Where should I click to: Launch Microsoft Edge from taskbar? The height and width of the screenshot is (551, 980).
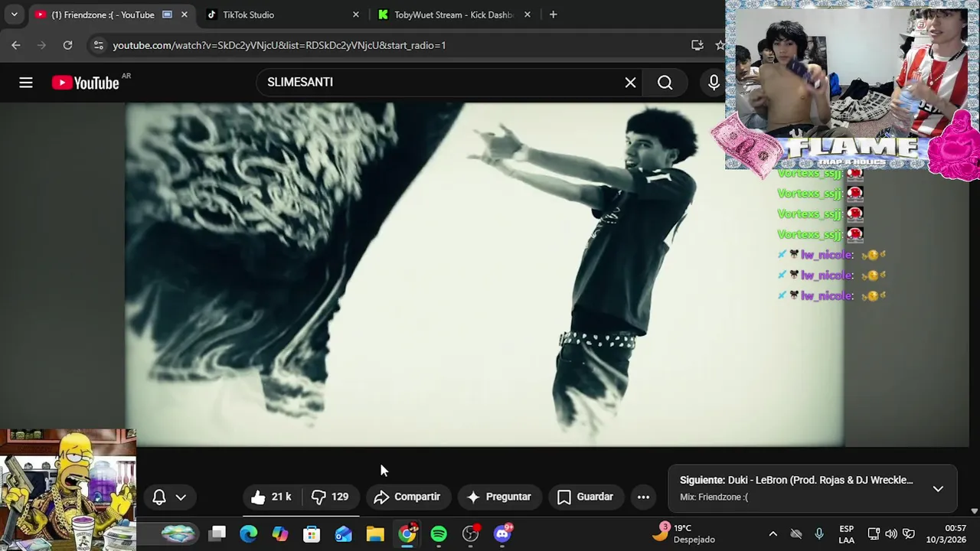tap(249, 533)
